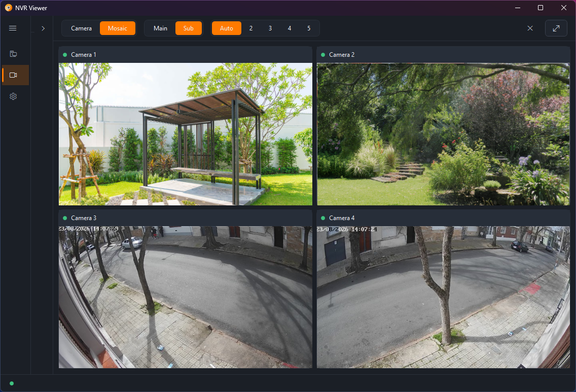Switch to Camera view mode
The width and height of the screenshot is (576, 392).
click(81, 28)
